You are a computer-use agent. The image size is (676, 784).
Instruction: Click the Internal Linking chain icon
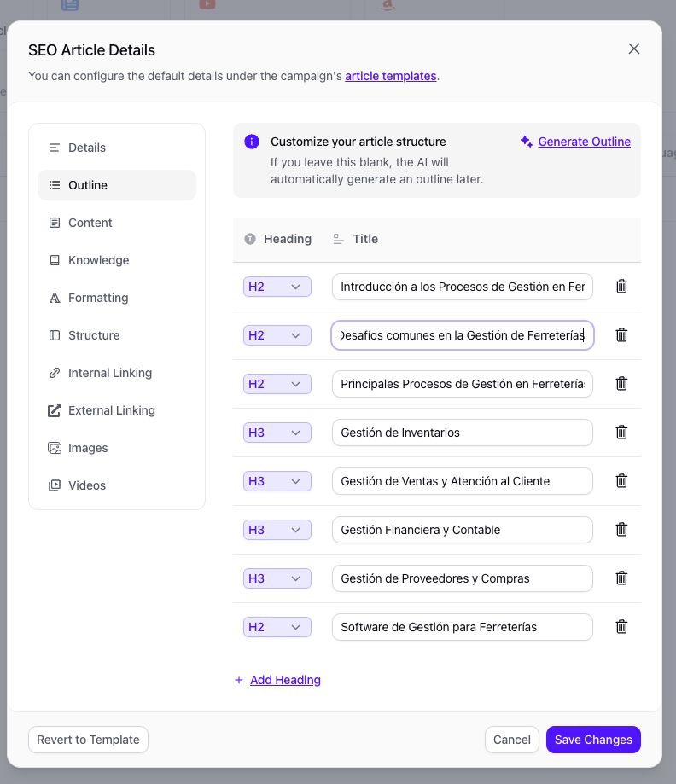(x=55, y=373)
